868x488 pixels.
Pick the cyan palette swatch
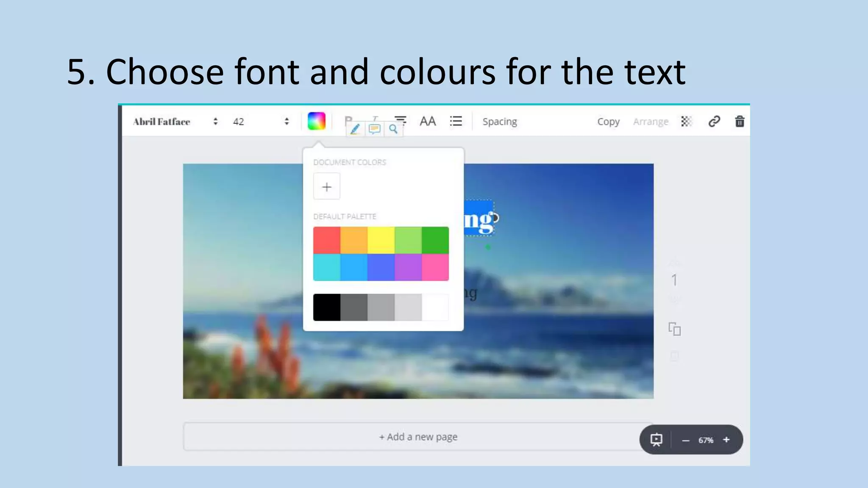pyautogui.click(x=327, y=267)
